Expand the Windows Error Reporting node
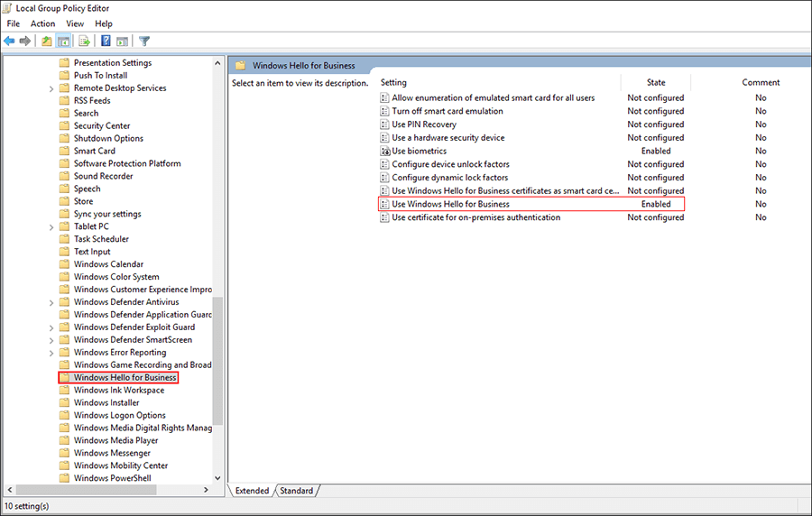The height and width of the screenshot is (516, 812). tap(51, 353)
